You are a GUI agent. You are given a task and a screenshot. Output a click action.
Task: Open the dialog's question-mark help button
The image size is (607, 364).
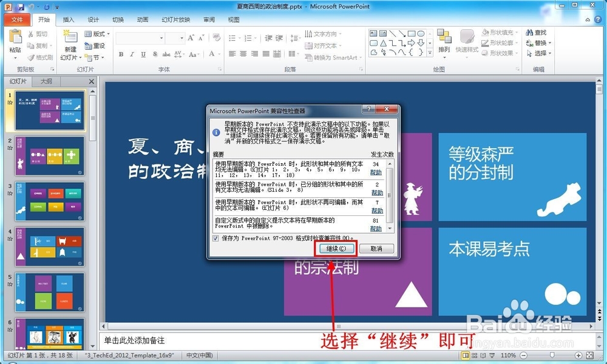tap(368, 109)
